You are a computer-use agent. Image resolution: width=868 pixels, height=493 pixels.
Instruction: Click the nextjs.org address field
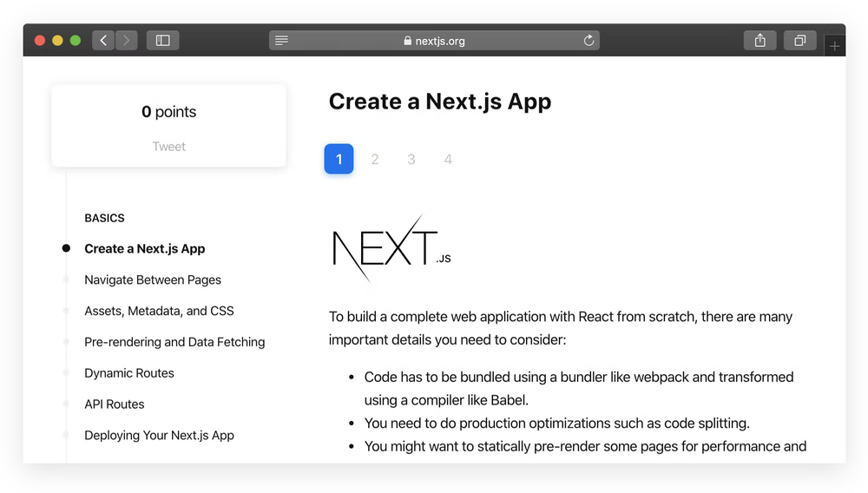[x=434, y=41]
